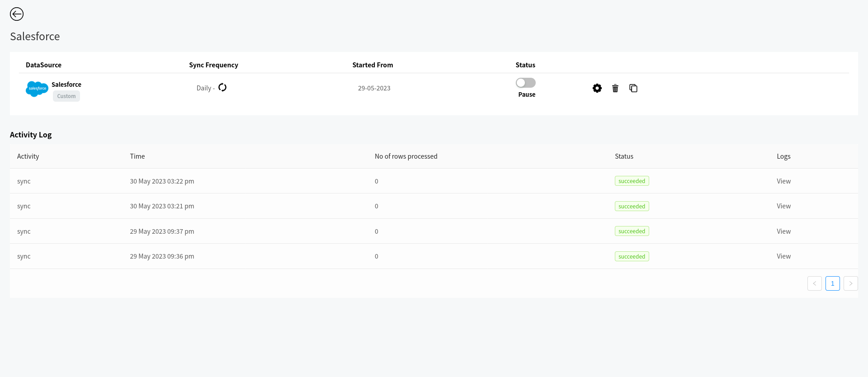Image resolution: width=868 pixels, height=377 pixels.
Task: Go back using the back arrow icon
Action: [17, 14]
